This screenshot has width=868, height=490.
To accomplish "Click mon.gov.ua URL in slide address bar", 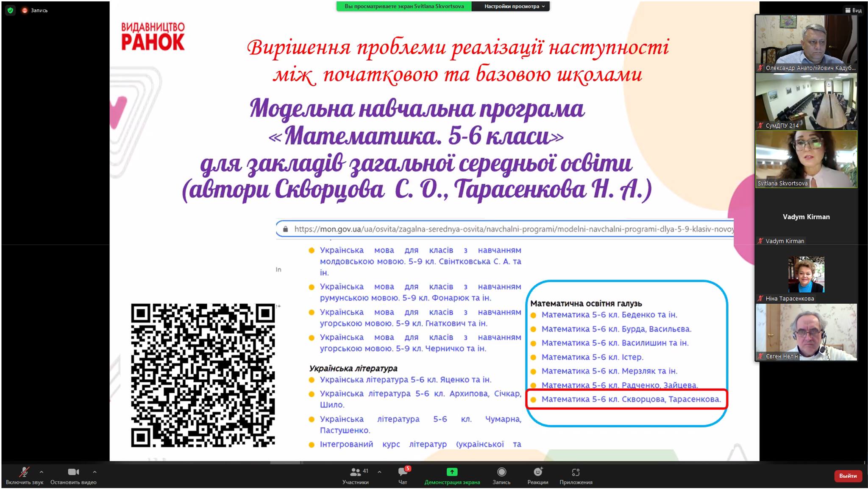I will (x=514, y=229).
